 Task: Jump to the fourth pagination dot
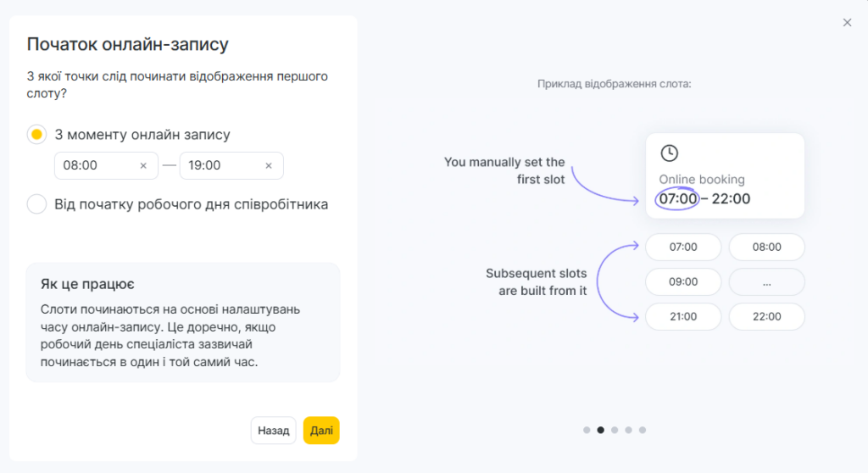tap(628, 430)
